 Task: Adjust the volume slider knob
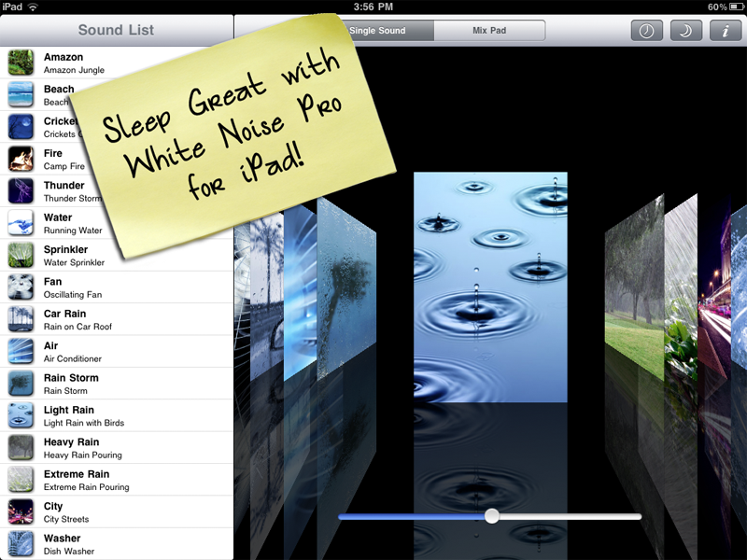[492, 516]
